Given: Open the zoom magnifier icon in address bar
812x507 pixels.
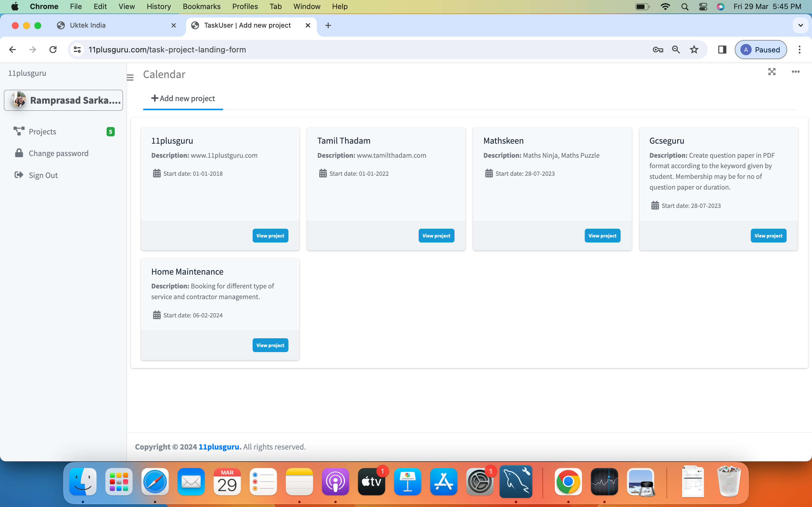Looking at the screenshot, I should [676, 50].
